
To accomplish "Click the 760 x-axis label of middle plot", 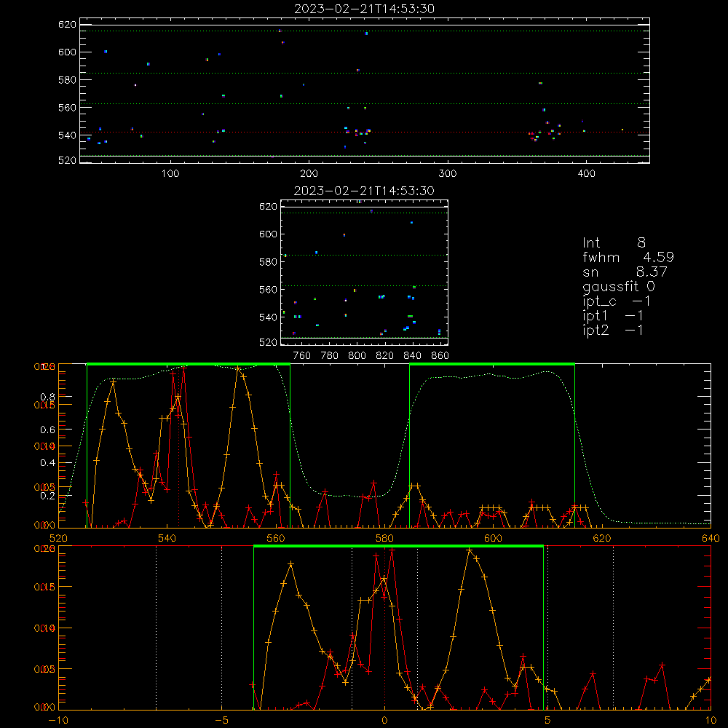I will coord(302,356).
